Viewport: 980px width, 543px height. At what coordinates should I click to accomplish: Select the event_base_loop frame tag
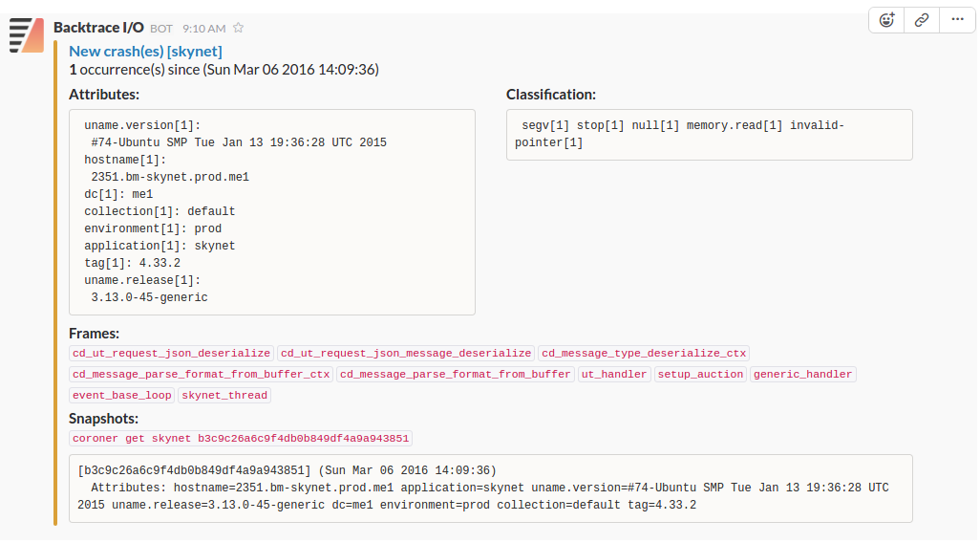pyautogui.click(x=122, y=396)
